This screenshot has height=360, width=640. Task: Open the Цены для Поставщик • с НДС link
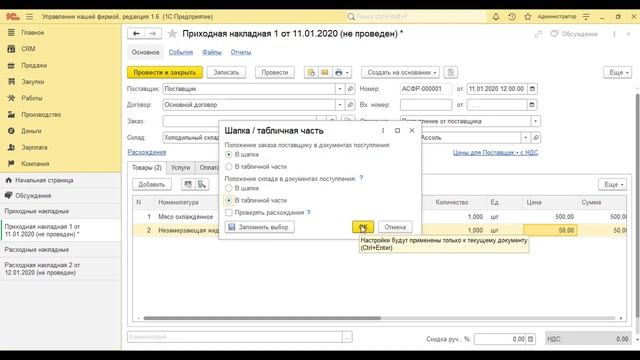coord(495,153)
